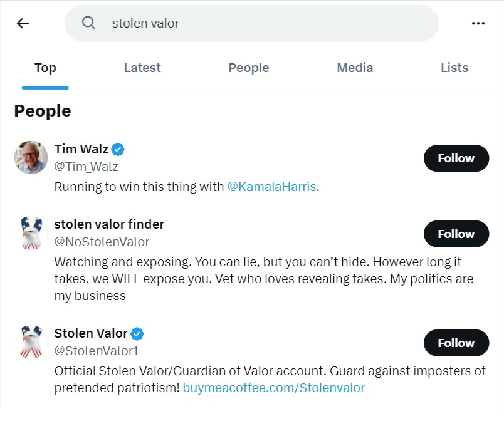Screen dimensions: 504x446
Task: Select the Lists tab
Action: coord(454,68)
